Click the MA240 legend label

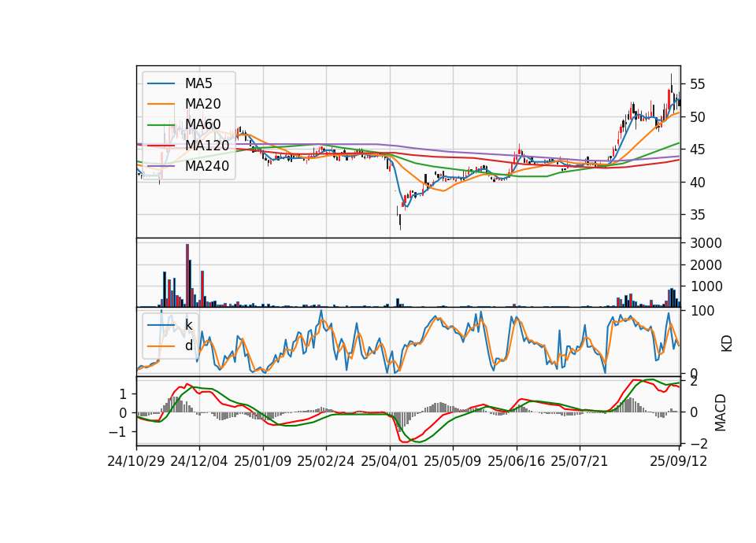[207, 166]
